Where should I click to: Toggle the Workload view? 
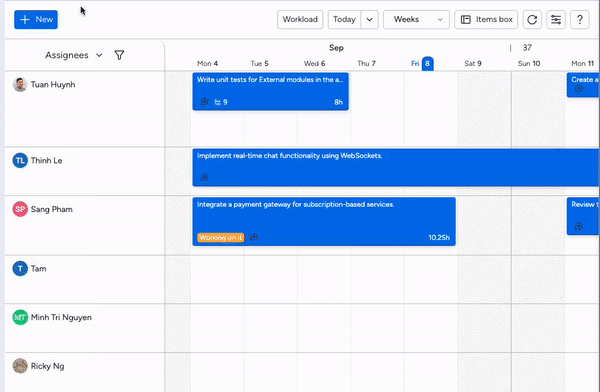point(300,20)
